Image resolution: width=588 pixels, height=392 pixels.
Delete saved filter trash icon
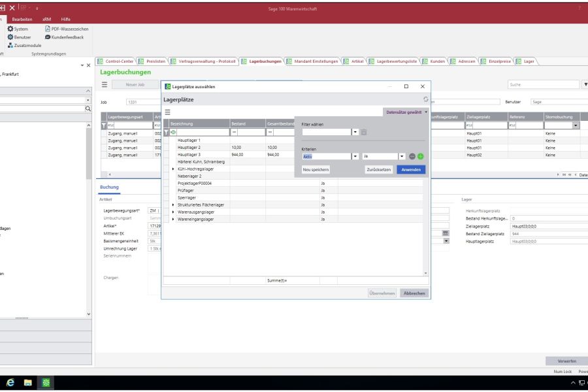pyautogui.click(x=364, y=132)
